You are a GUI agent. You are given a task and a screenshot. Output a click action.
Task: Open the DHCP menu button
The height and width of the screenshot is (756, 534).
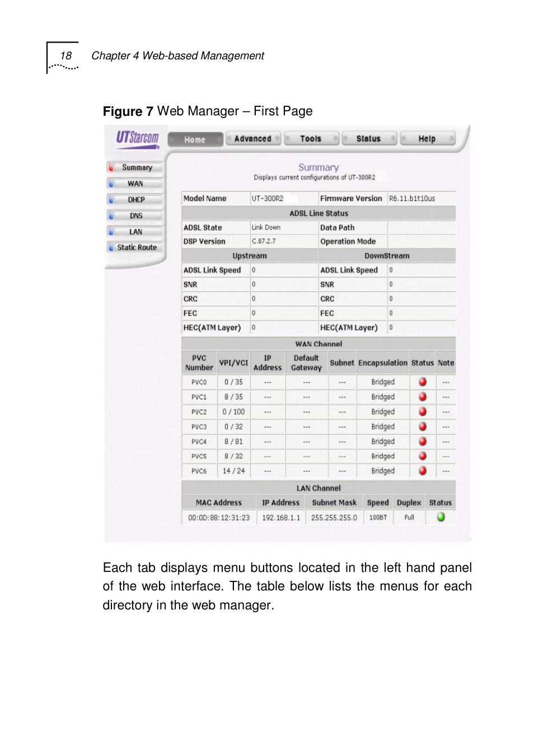click(135, 200)
